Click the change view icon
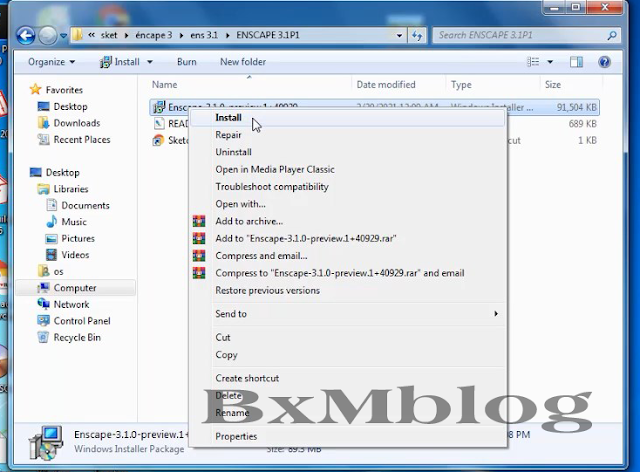 click(x=533, y=62)
